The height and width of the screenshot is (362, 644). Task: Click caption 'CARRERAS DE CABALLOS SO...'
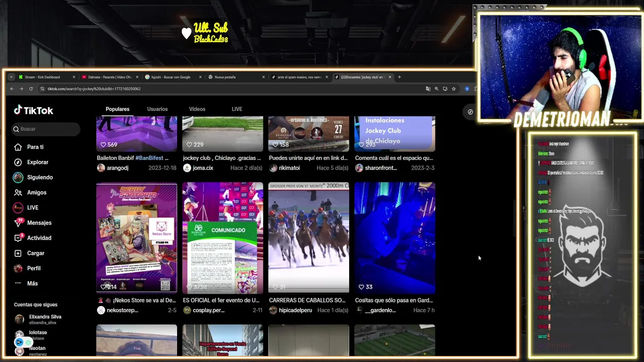[x=307, y=300]
